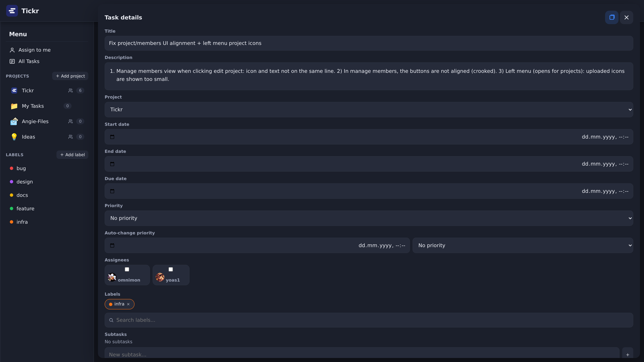
Task: Click the Tickr logo icon at top left
Action: 12,11
